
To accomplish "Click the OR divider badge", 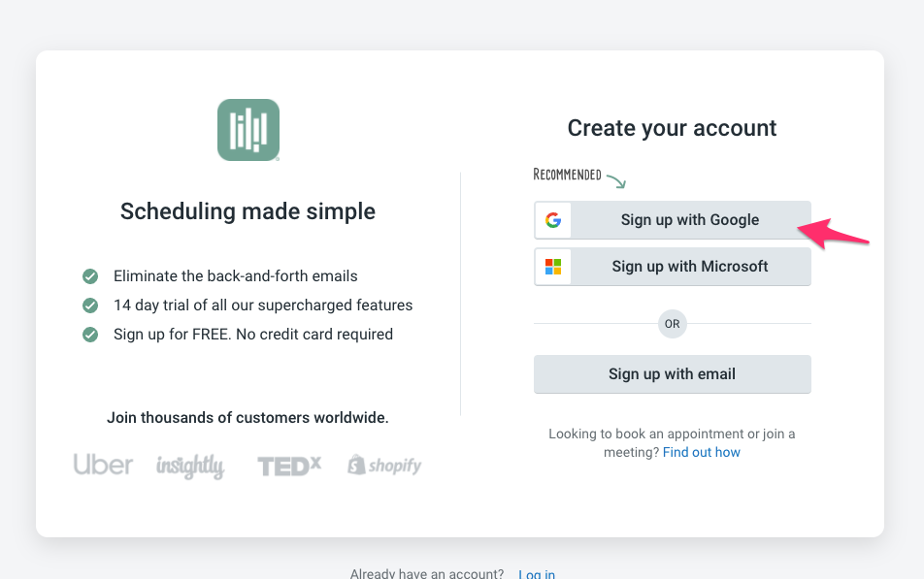I will pyautogui.click(x=673, y=324).
